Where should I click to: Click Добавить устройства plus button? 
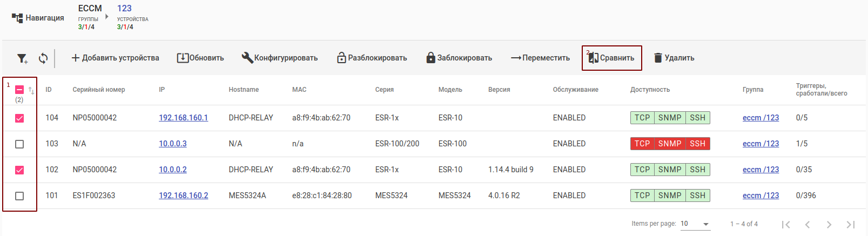[115, 58]
